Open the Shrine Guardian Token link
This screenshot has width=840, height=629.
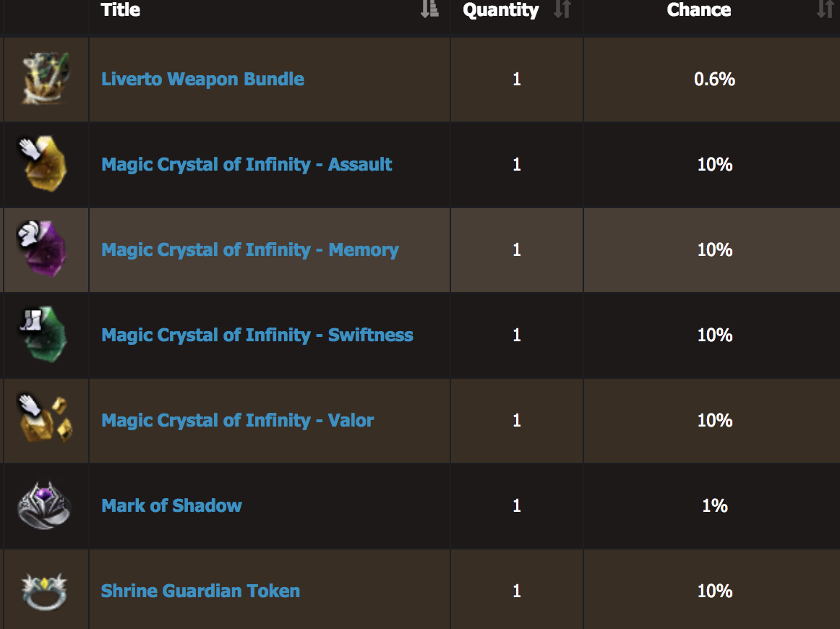(200, 591)
